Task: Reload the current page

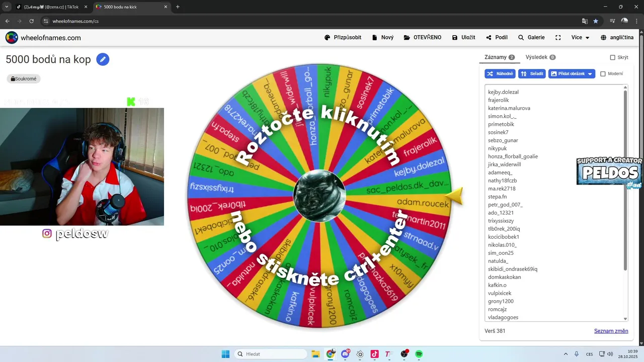Action: pos(31,21)
